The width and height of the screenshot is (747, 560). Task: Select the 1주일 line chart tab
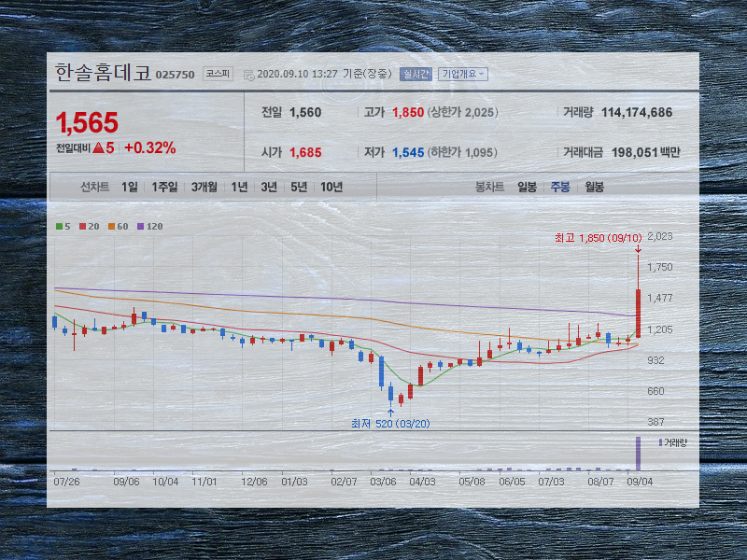coord(165,188)
